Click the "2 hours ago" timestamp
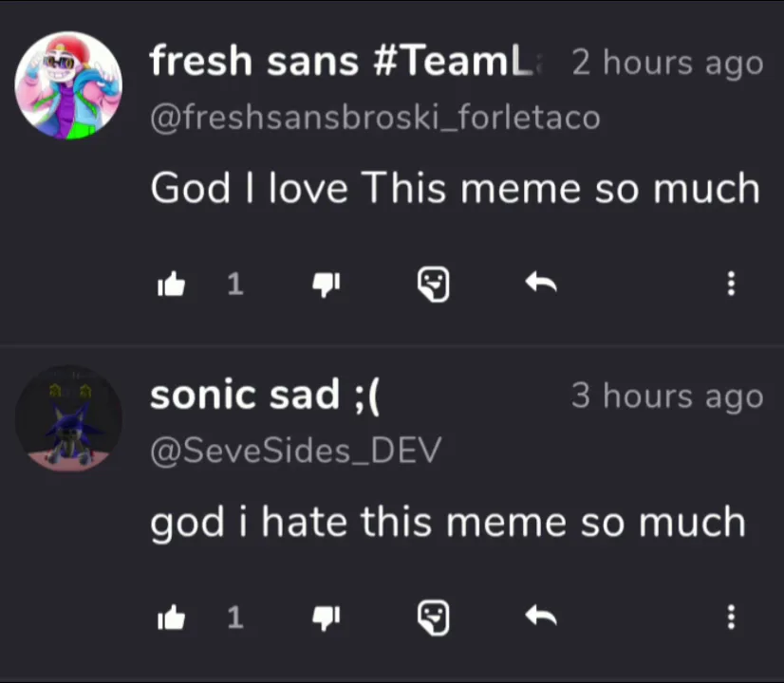This screenshot has width=784, height=683. (x=667, y=63)
